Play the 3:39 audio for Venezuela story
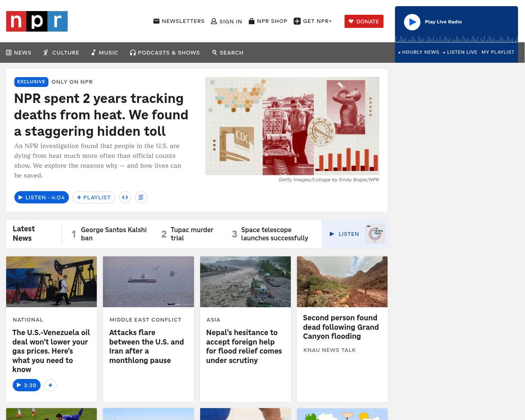The height and width of the screenshot is (420, 525). point(27,385)
